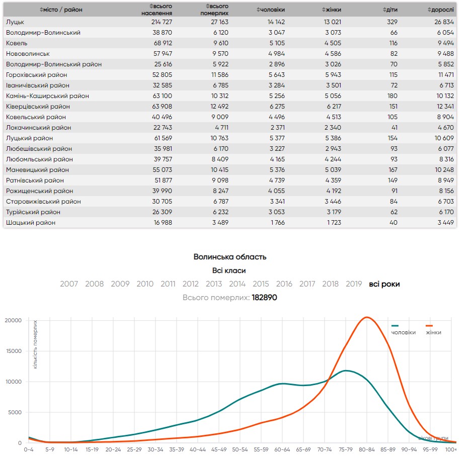Click the Луцьк row name
The height and width of the screenshot is (463, 476).
(15, 22)
